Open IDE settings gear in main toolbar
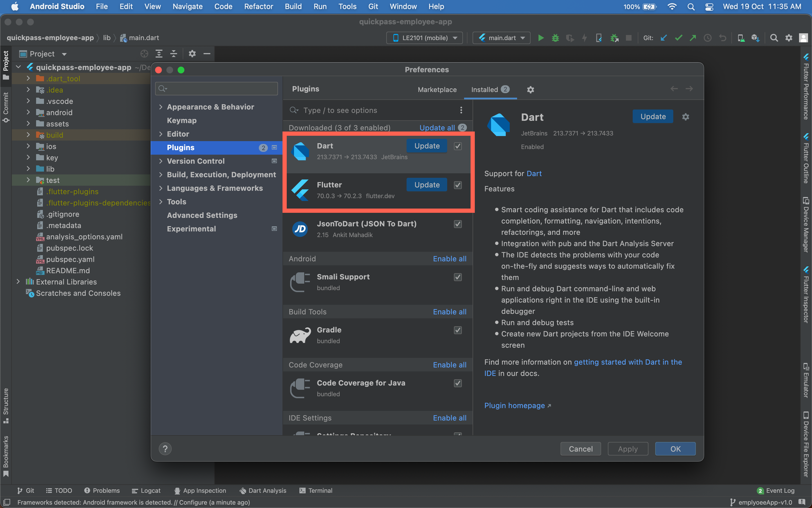Screen dimensions: 812x508 coord(789,38)
